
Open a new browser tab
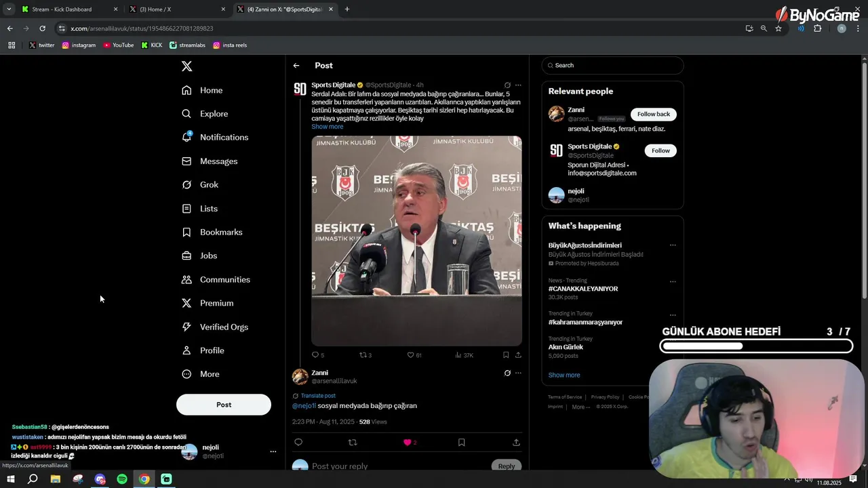pos(347,9)
